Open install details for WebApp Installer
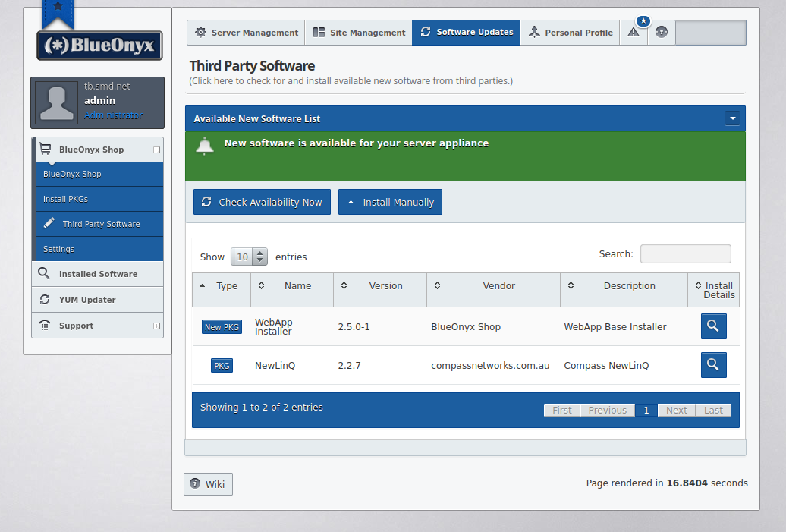Image resolution: width=786 pixels, height=532 pixels. (x=713, y=326)
